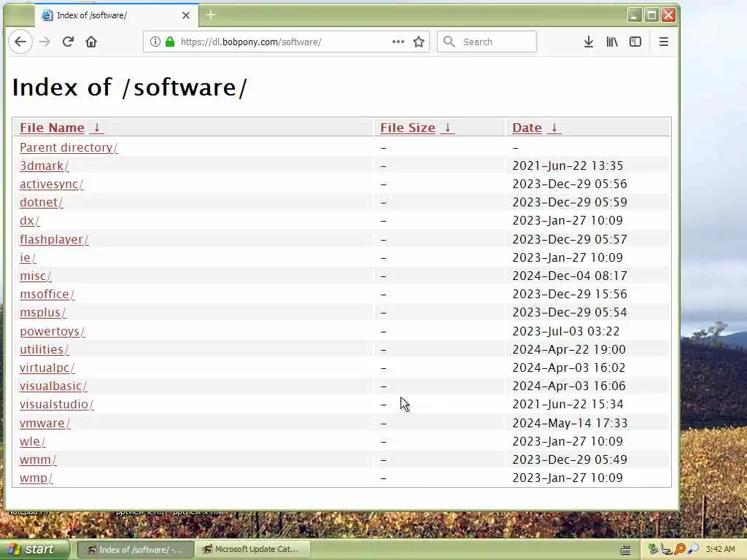
Task: Close the Index of /software/ tab
Action: (x=186, y=15)
